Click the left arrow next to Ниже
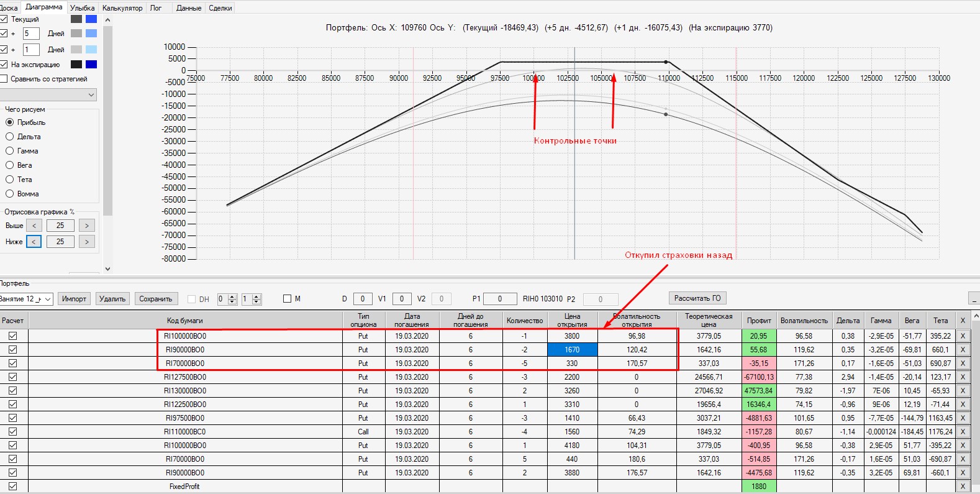Viewport: 980px width, 494px height. pyautogui.click(x=34, y=242)
